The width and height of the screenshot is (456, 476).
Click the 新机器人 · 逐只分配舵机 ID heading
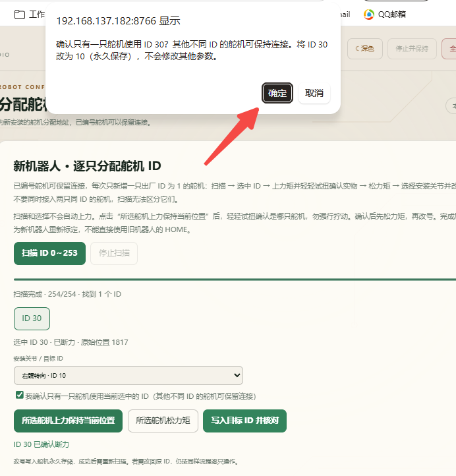point(87,166)
